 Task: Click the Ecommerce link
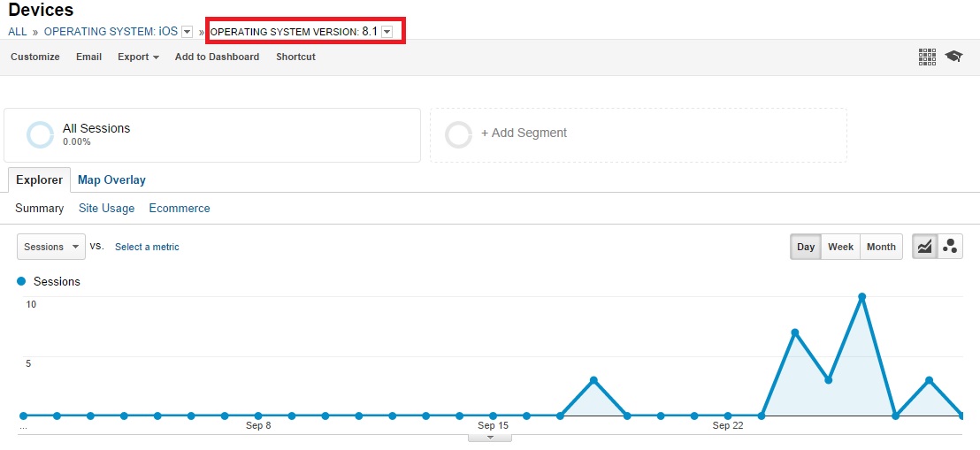point(180,208)
